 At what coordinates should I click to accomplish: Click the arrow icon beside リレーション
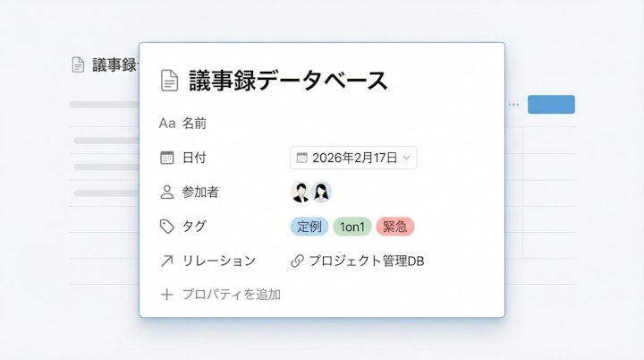coord(166,261)
